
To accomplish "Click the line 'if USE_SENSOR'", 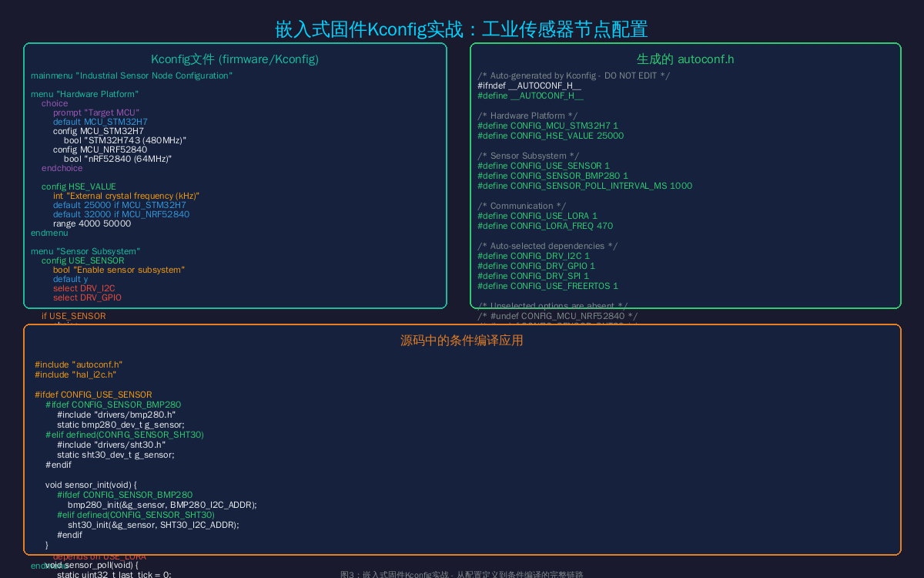I will tap(73, 316).
